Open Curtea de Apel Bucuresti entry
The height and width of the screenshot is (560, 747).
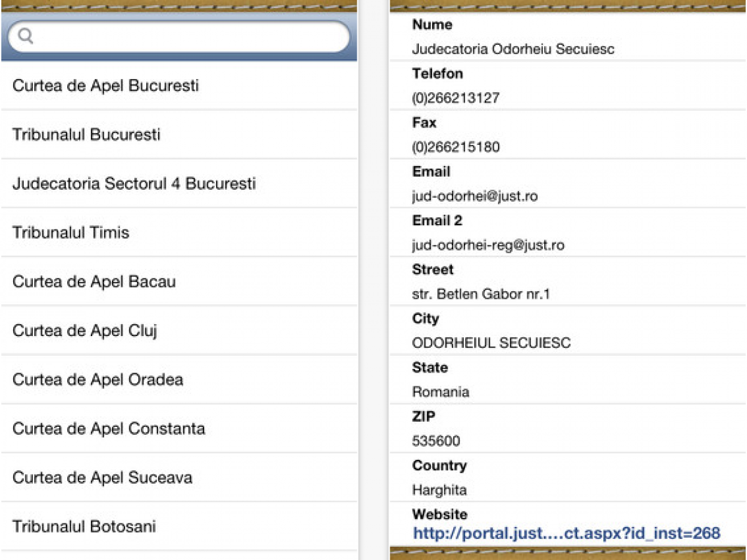[x=179, y=85]
